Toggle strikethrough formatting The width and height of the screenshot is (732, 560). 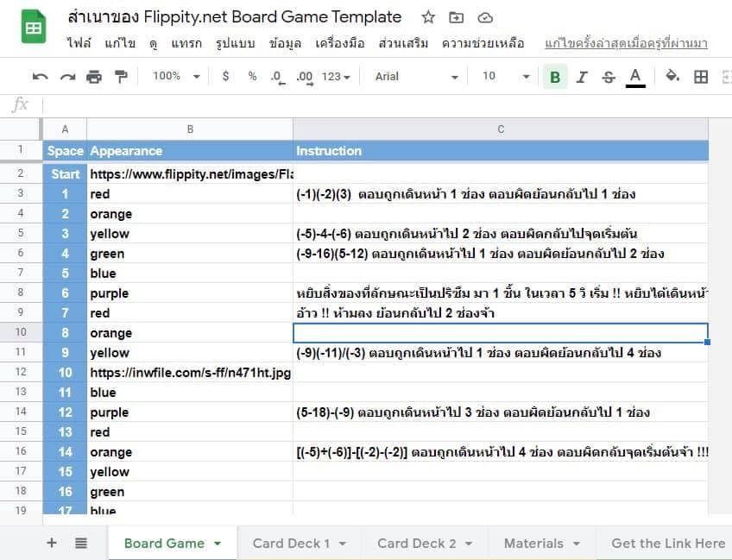click(609, 77)
